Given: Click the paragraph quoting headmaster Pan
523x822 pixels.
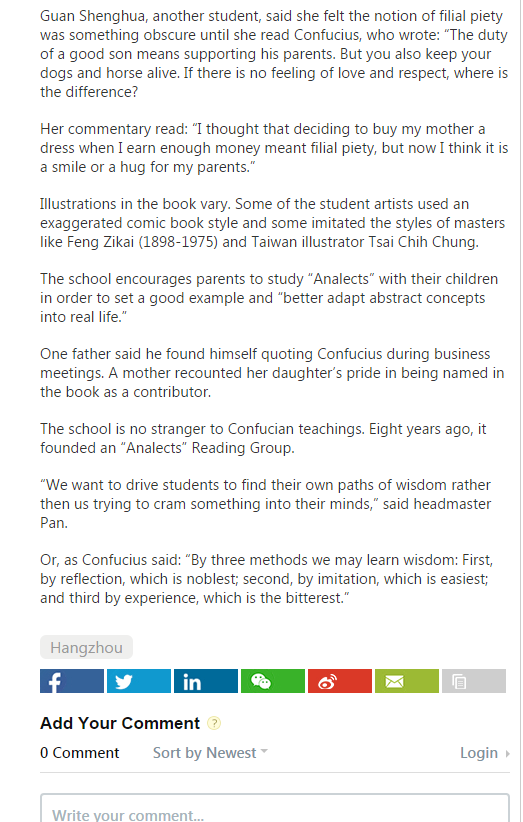Looking at the screenshot, I should click(266, 504).
